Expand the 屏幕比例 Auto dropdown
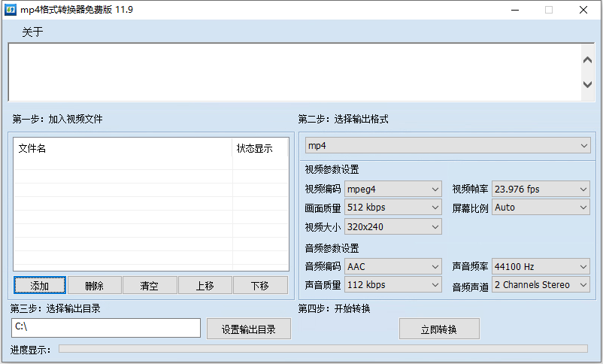603x364 pixels. click(541, 208)
